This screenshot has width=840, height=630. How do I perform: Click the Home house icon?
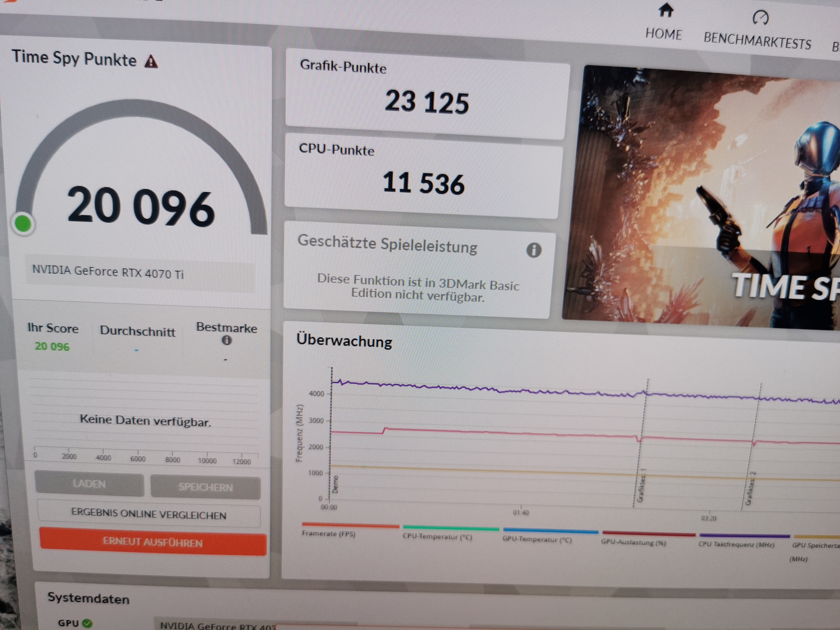coord(666,11)
